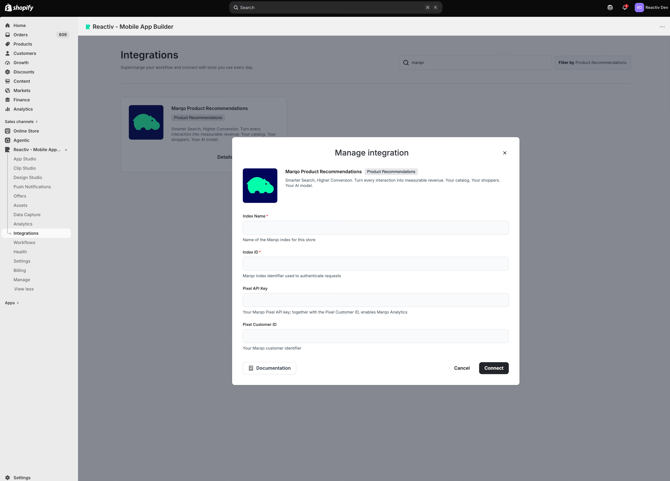Viewport: 670px width, 481px height.
Task: Collapse the submenu with View less
Action: 24,289
